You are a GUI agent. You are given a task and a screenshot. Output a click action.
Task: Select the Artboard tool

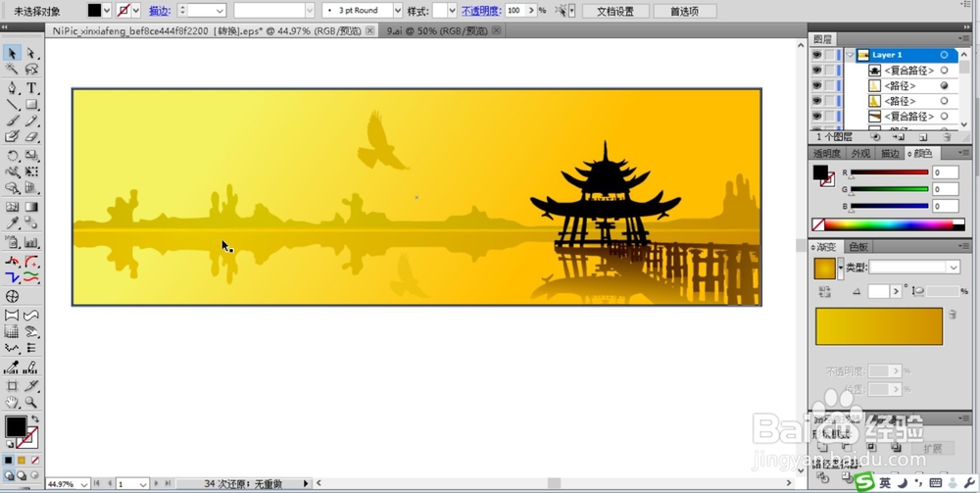[x=12, y=386]
